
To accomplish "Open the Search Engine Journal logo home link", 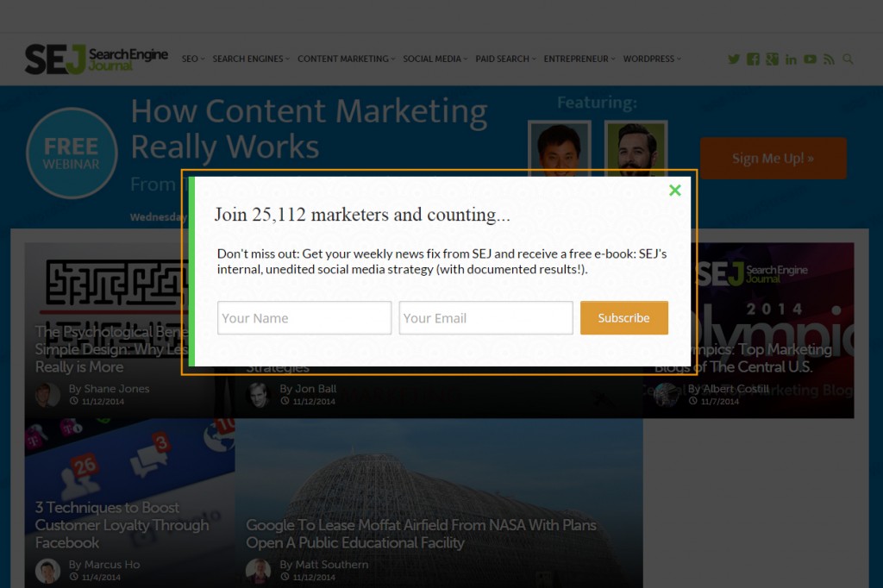I will pyautogui.click(x=97, y=59).
